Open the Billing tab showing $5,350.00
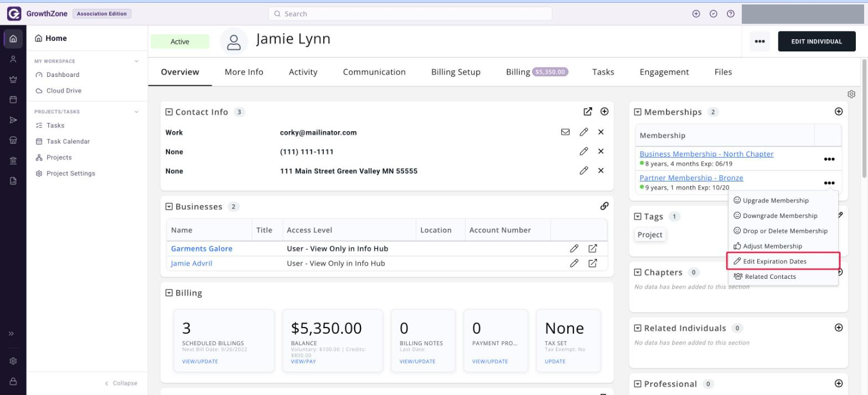The width and height of the screenshot is (868, 395). point(537,72)
